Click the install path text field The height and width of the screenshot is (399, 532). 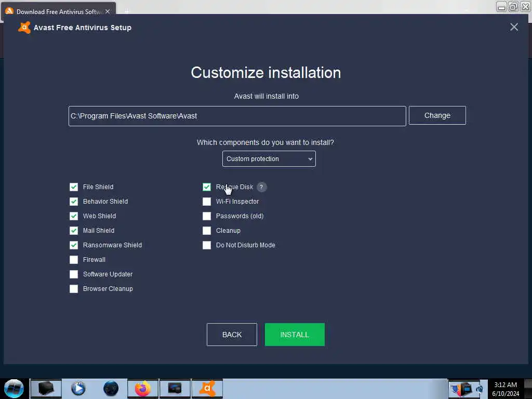click(237, 116)
